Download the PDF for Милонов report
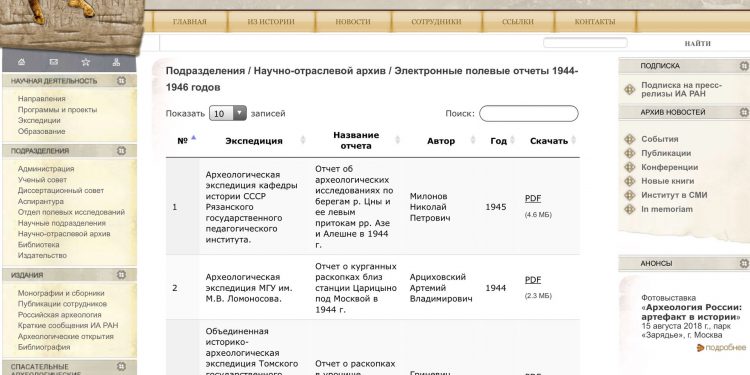This screenshot has width=750, height=375. pyautogui.click(x=533, y=199)
